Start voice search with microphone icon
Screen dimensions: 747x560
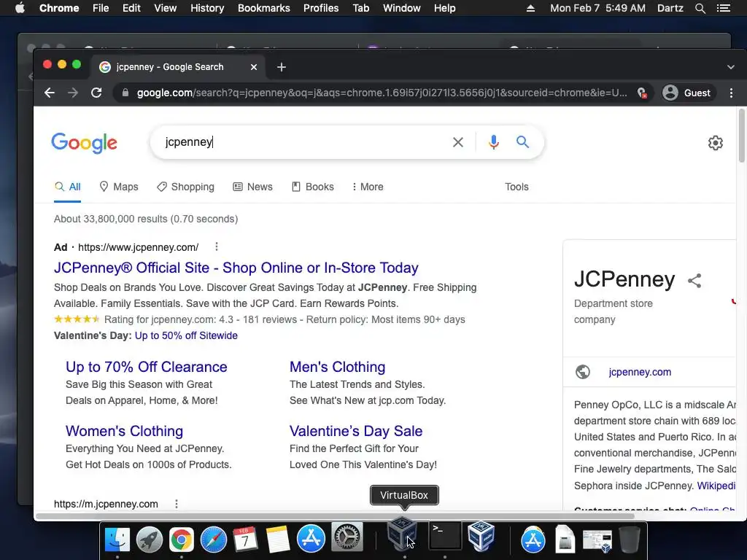(x=494, y=142)
